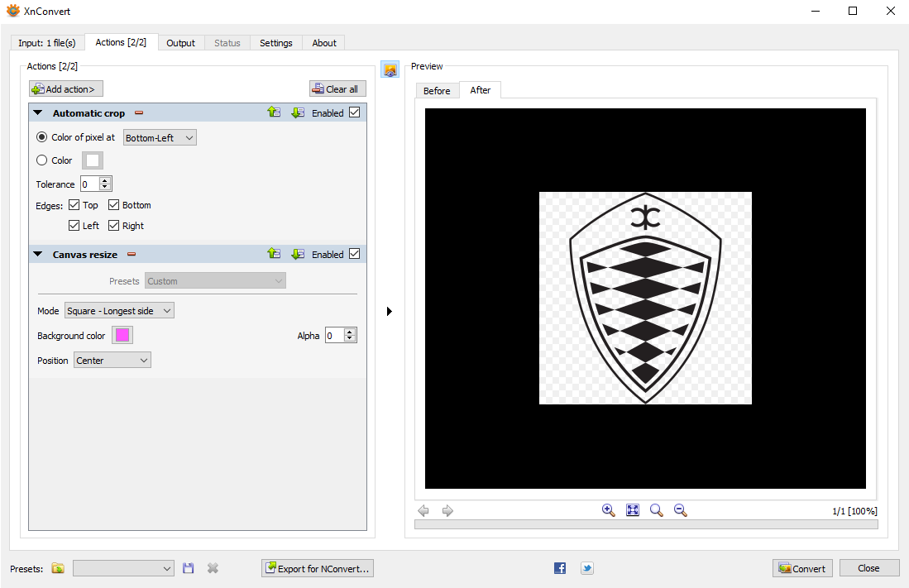Show the Before preview tab
The width and height of the screenshot is (909, 588).
[x=437, y=91]
